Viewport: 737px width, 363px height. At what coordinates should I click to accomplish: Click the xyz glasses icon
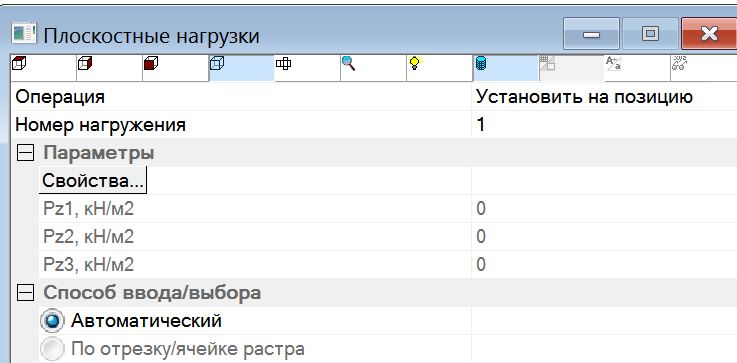click(679, 63)
